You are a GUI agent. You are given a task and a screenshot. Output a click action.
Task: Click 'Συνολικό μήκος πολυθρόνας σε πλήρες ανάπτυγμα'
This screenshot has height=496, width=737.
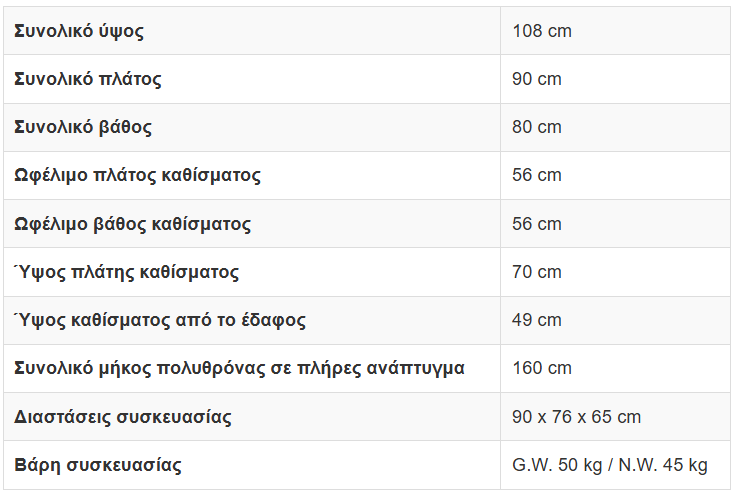[239, 368]
